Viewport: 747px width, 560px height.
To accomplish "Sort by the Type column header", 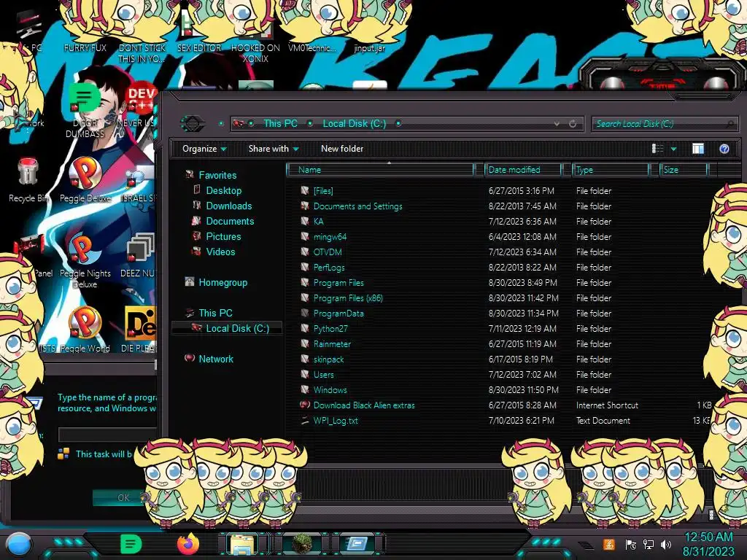I will click(611, 170).
